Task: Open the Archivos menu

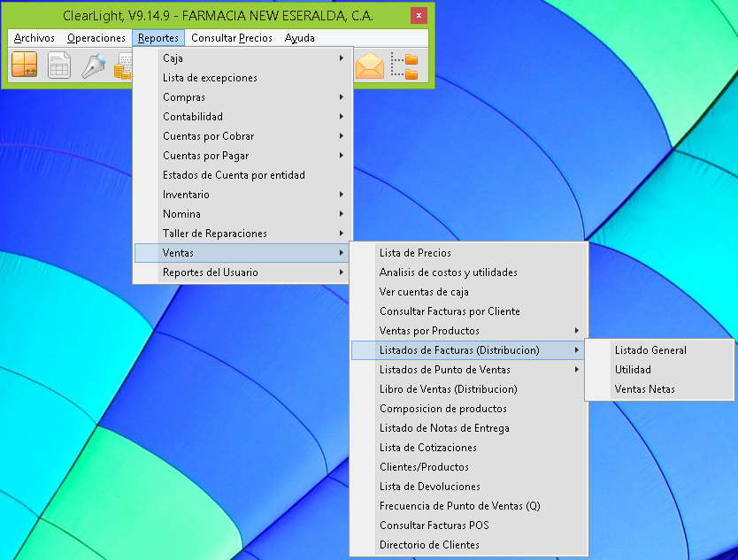Action: tap(35, 38)
